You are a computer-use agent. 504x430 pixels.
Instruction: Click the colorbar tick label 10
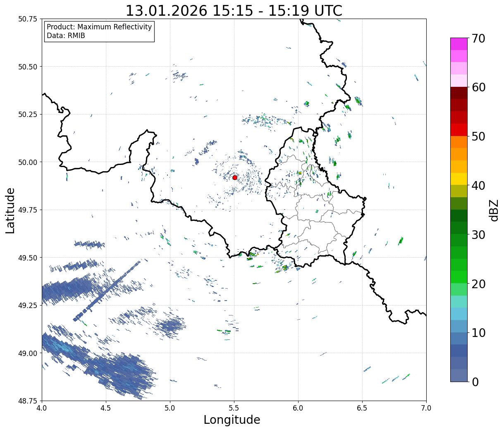click(478, 332)
